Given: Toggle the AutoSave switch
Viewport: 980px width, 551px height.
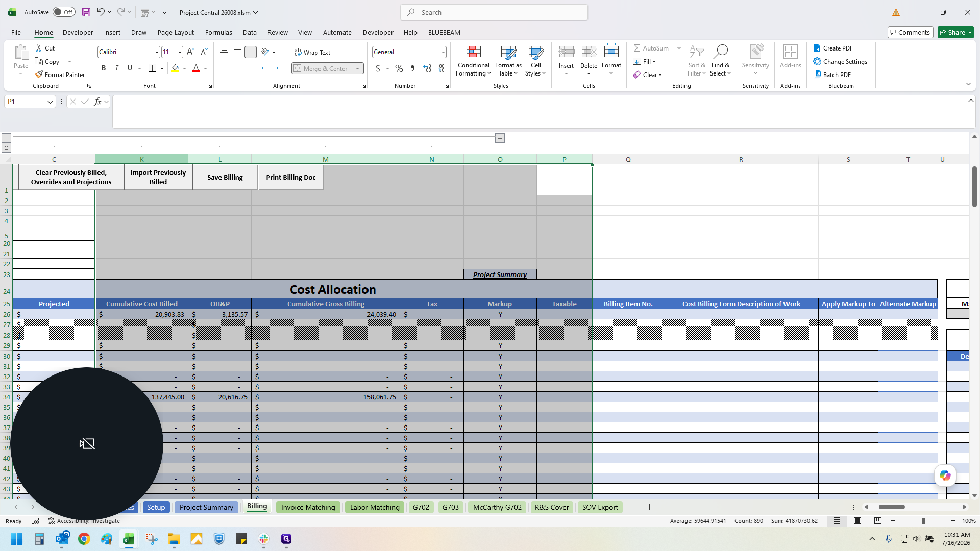Looking at the screenshot, I should click(x=64, y=12).
